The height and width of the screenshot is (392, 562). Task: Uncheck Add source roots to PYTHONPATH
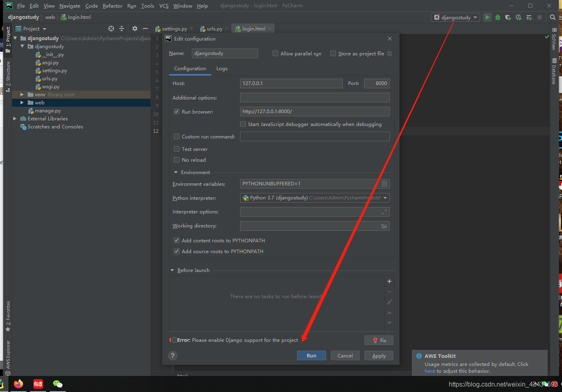coord(177,251)
